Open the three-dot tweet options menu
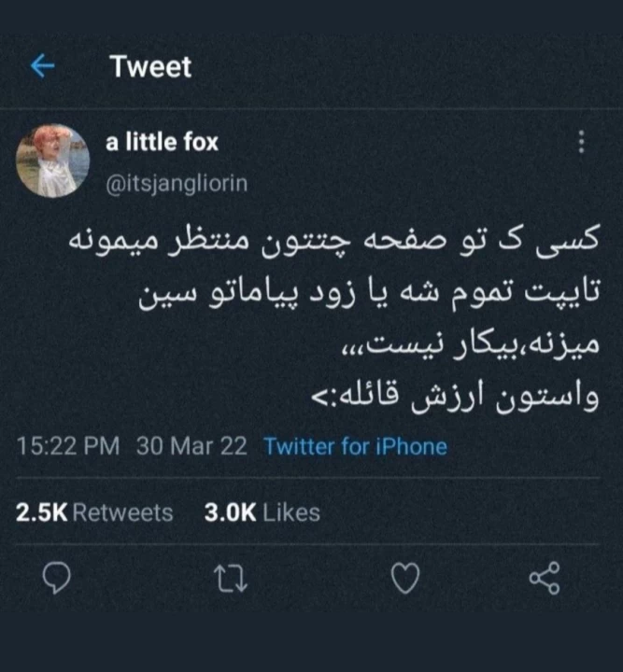Screen dimensions: 623x672 581,142
